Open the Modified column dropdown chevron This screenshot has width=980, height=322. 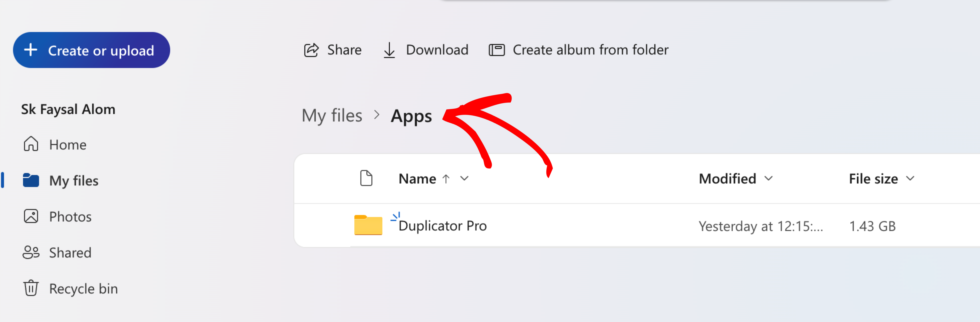769,178
